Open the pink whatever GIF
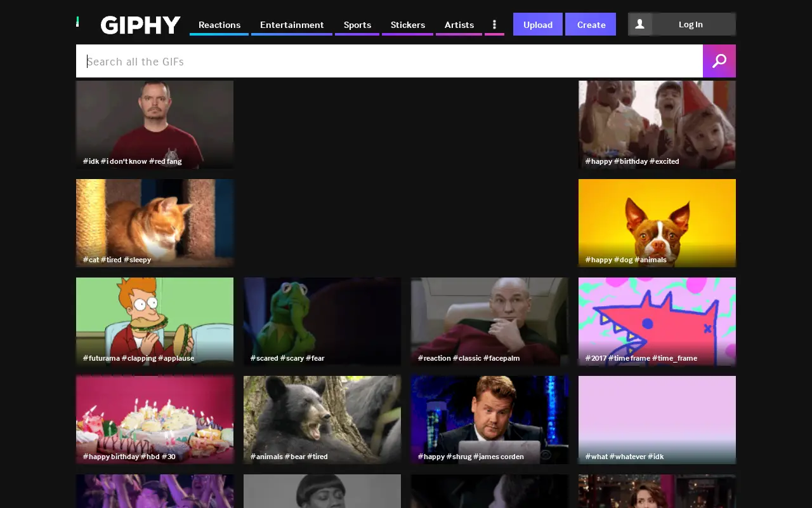The height and width of the screenshot is (508, 812). coord(657,420)
